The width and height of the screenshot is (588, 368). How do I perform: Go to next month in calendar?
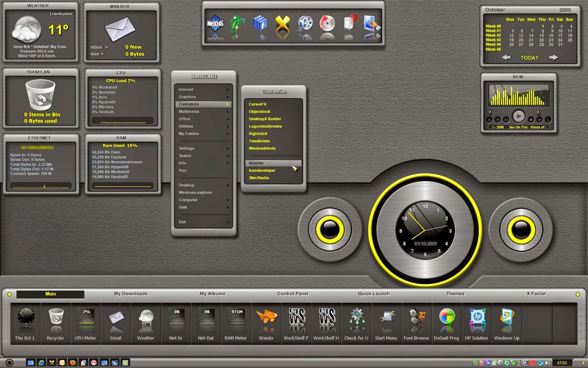554,57
